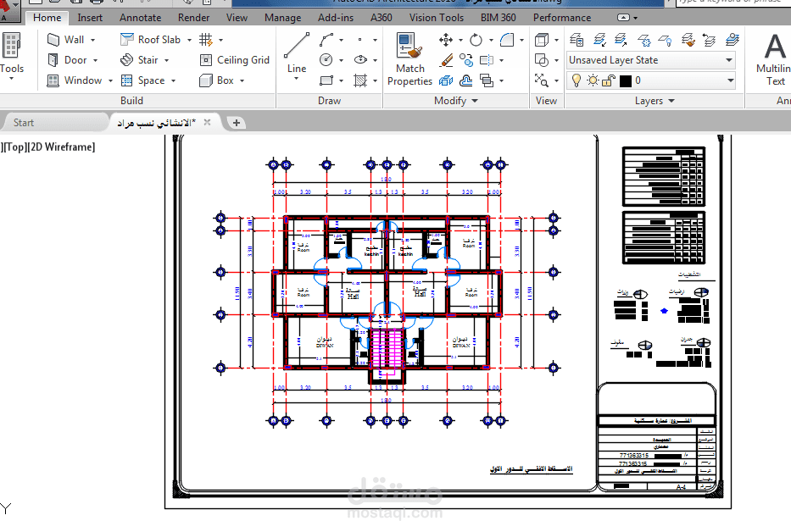Viewport: 791px width, 532px height.
Task: Select the Space tool
Action: (x=143, y=80)
